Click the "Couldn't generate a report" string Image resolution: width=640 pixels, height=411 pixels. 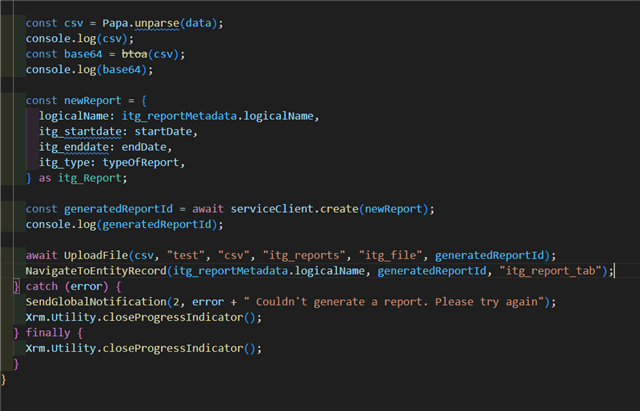click(x=394, y=302)
